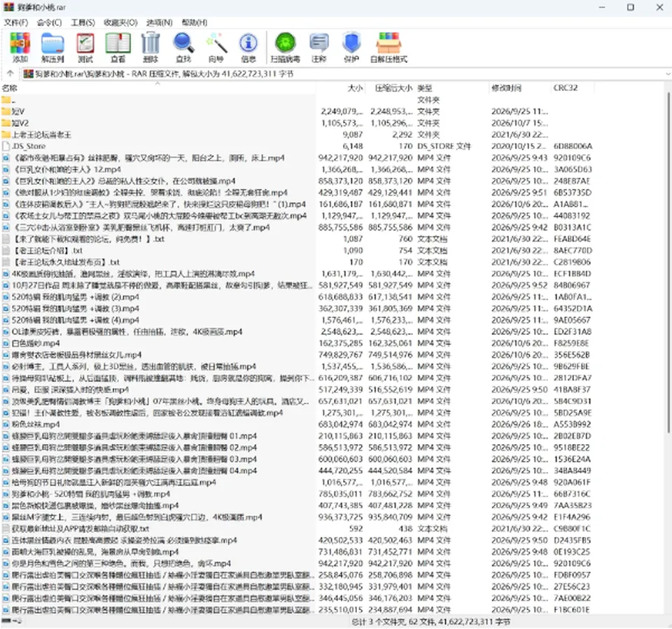Click the WinRAR icon in the title bar
672x629 pixels.
pos(8,7)
